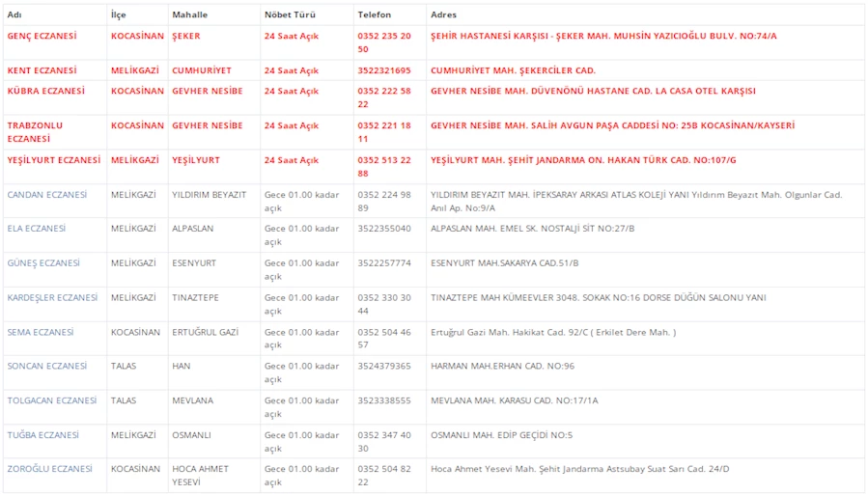The width and height of the screenshot is (868, 495).
Task: Click TUĞBA ECZANESİ pharmacy name
Action: point(42,435)
